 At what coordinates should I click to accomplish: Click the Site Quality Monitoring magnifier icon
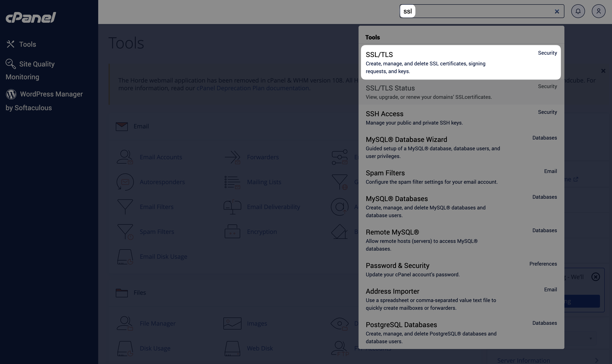[11, 64]
